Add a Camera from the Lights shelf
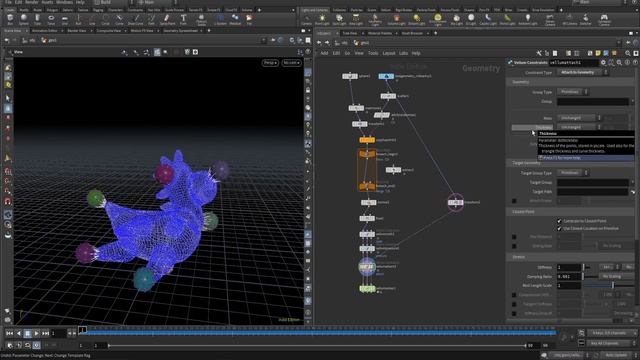Image resolution: width=640 pixels, height=360 pixels. point(307,19)
